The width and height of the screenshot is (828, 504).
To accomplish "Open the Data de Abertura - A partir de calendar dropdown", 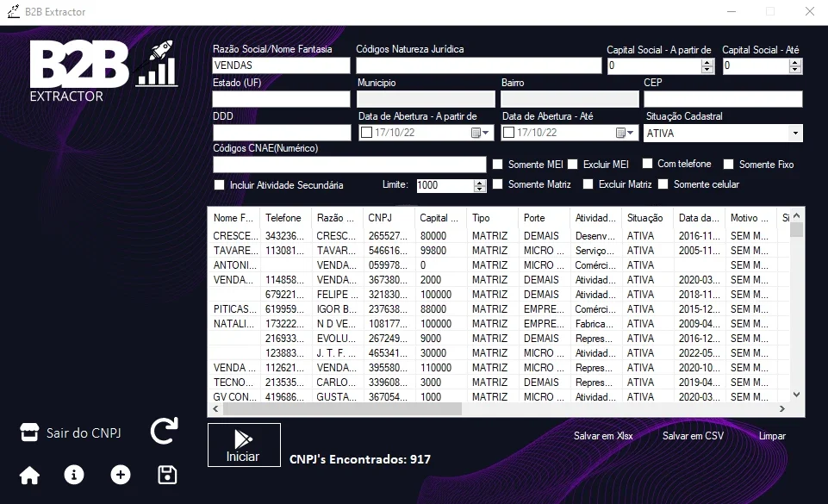I will (x=480, y=133).
